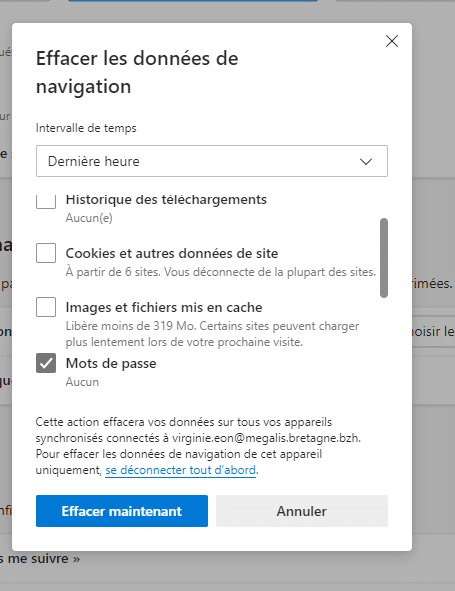Cancel with the 'Annuler' button
Image resolution: width=455 pixels, height=591 pixels.
click(x=302, y=511)
